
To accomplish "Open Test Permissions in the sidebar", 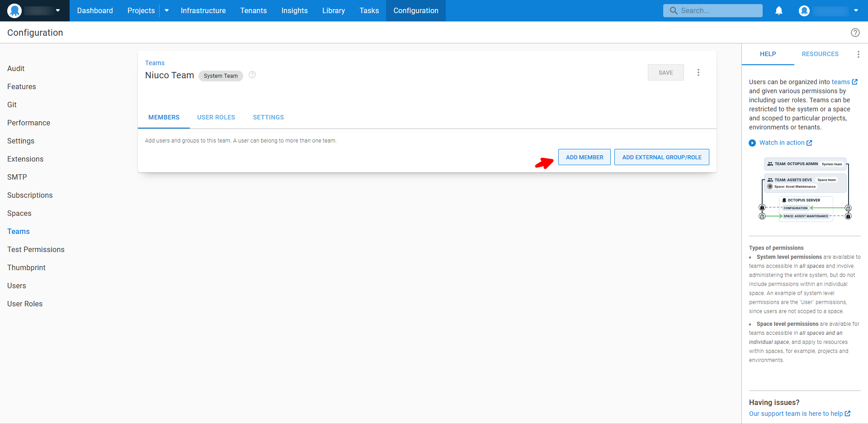I will (36, 249).
